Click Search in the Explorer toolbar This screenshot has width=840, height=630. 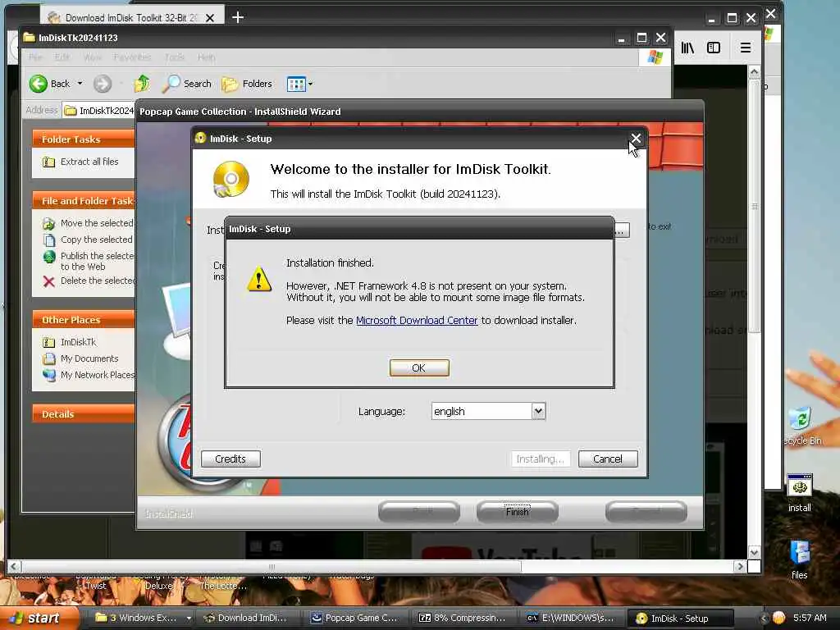(186, 84)
